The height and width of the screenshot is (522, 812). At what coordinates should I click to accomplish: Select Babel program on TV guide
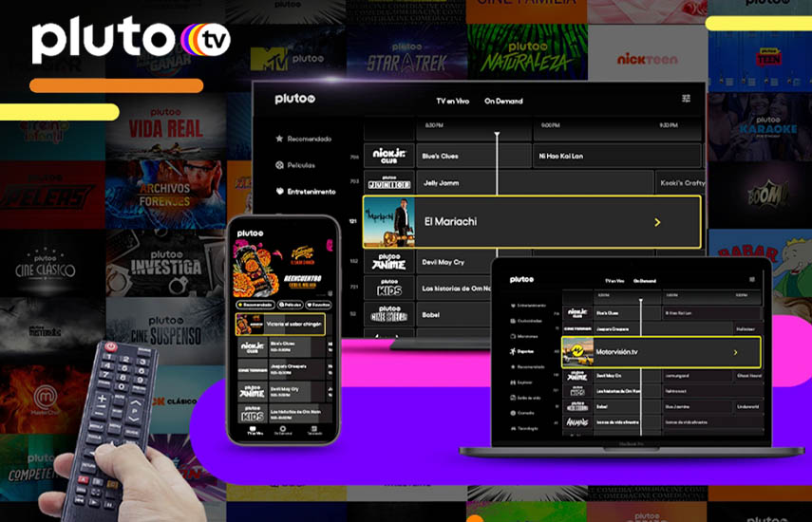(455, 314)
